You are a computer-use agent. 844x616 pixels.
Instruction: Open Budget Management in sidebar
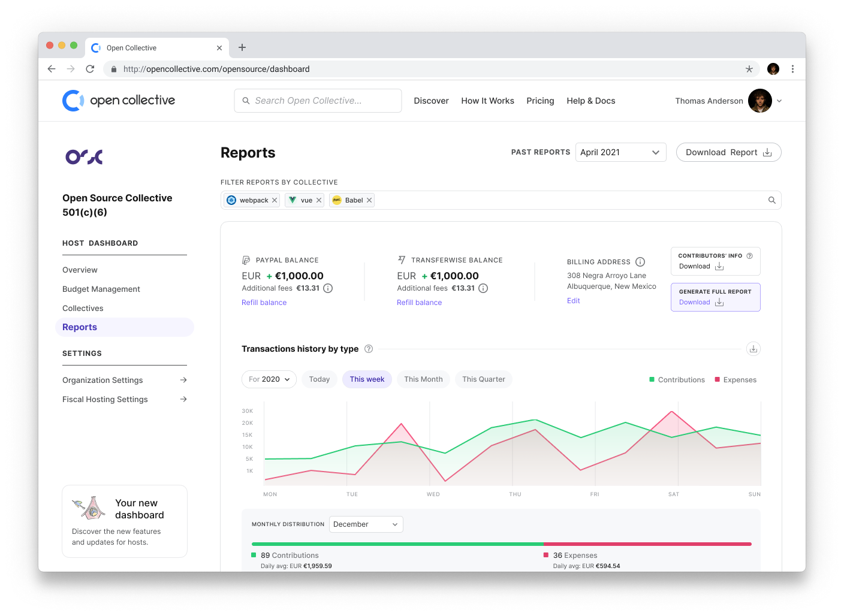101,289
